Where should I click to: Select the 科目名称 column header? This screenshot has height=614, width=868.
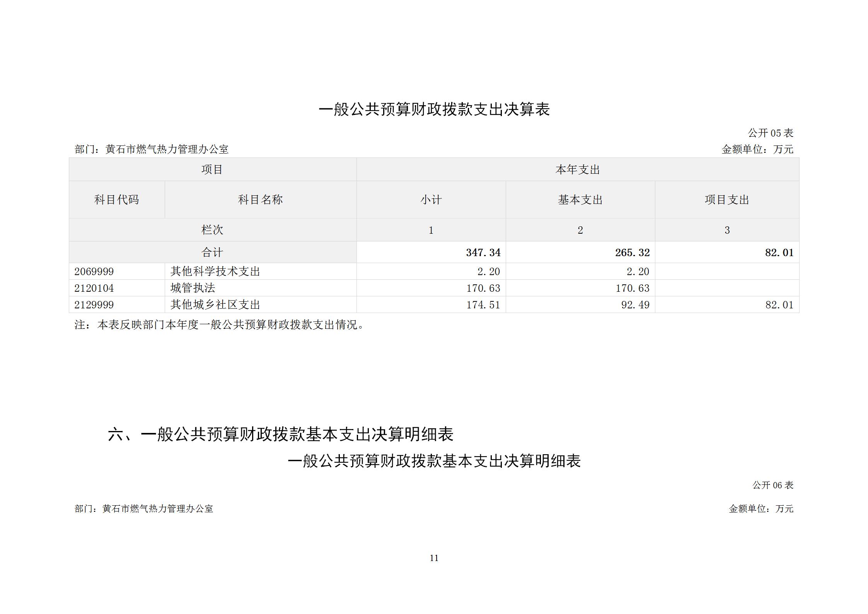click(x=260, y=200)
